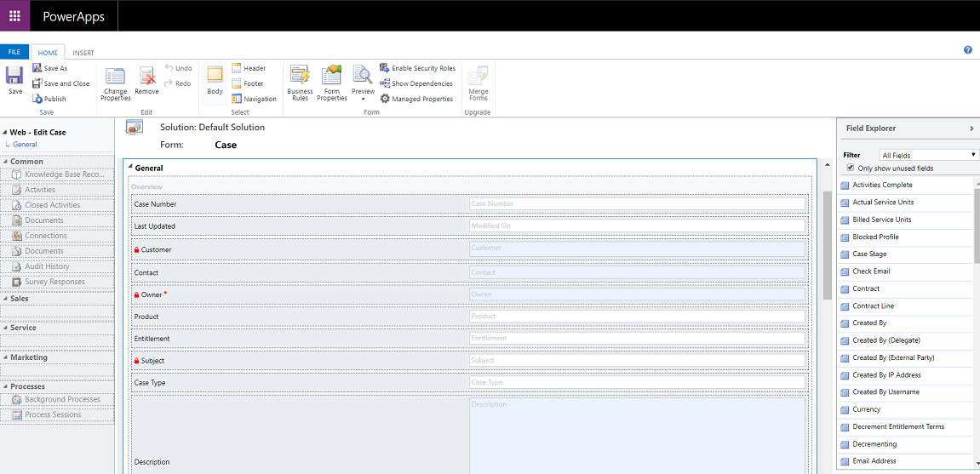
Task: Open the app launcher waffle icon
Action: coord(14,15)
